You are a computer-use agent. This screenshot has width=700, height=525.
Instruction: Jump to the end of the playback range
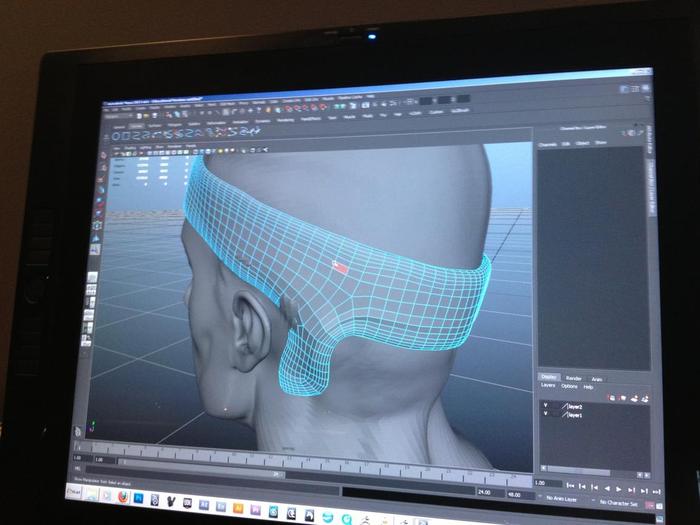click(656, 492)
